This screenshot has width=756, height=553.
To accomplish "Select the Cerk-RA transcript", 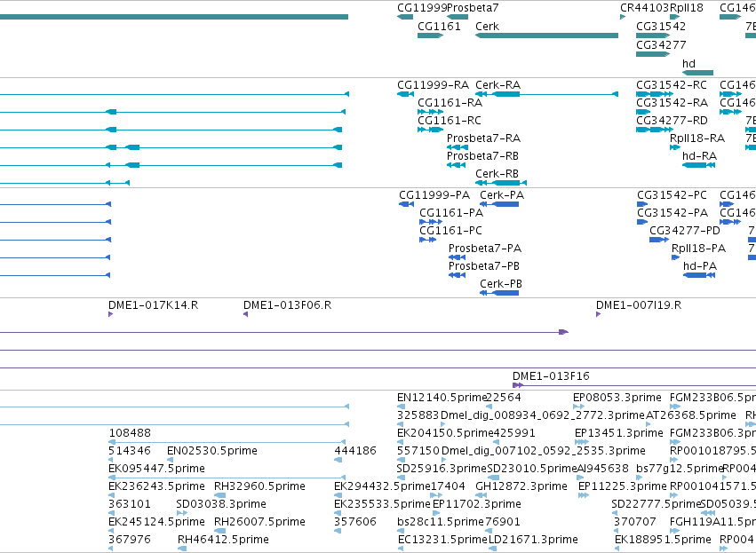I will click(x=546, y=94).
